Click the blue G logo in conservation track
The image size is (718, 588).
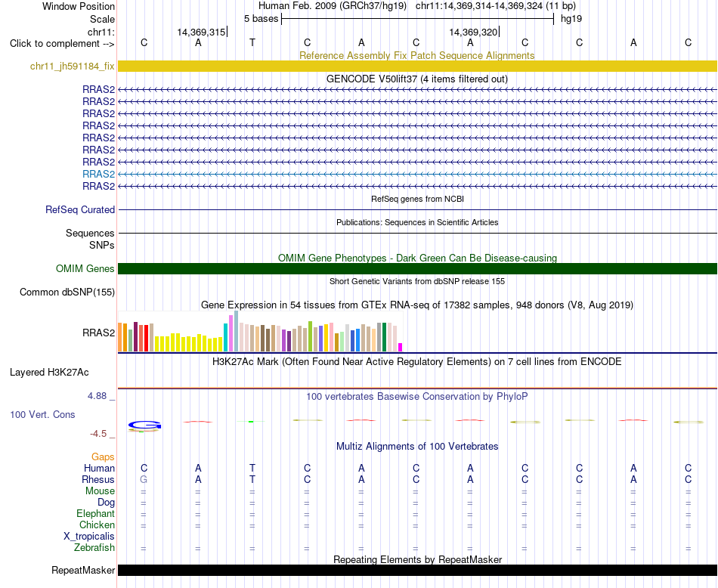[x=144, y=425]
